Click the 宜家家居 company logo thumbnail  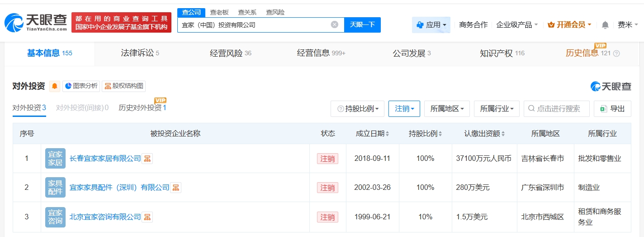click(x=55, y=159)
